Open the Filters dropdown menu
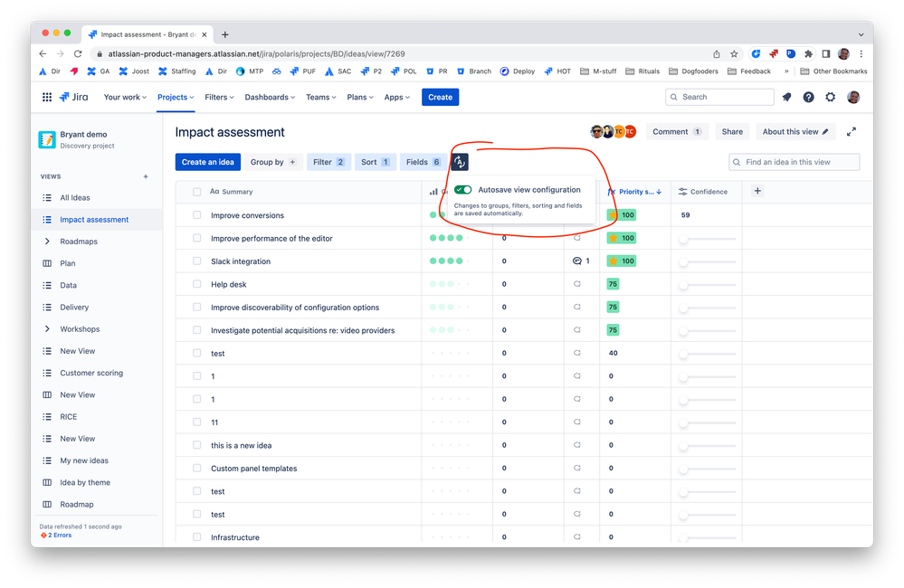The image size is (904, 588). (219, 97)
